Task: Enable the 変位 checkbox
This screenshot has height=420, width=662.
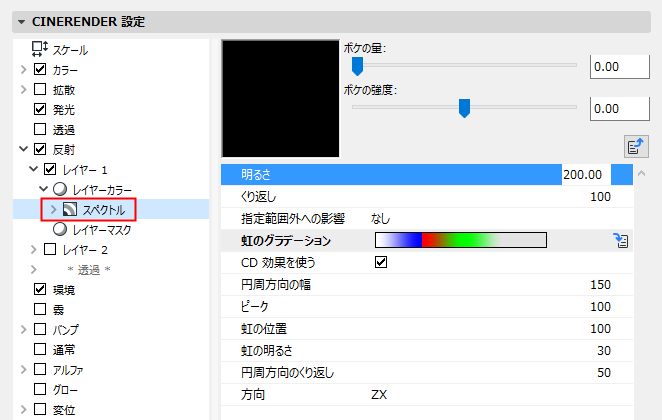Action: (40, 409)
